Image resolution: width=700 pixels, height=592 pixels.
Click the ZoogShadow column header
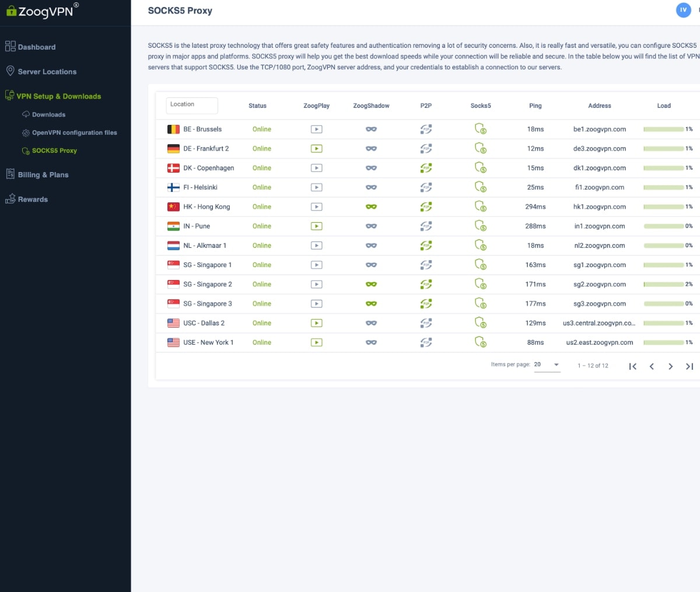pos(371,106)
